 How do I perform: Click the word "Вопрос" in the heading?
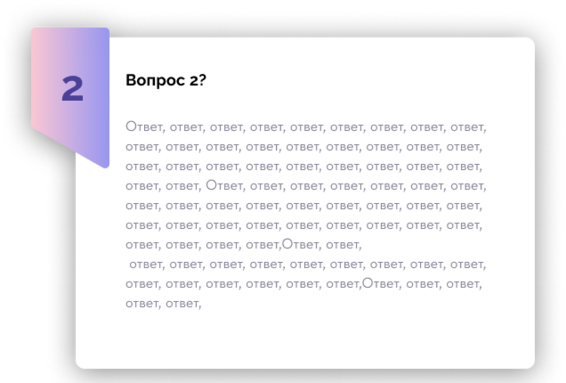155,80
